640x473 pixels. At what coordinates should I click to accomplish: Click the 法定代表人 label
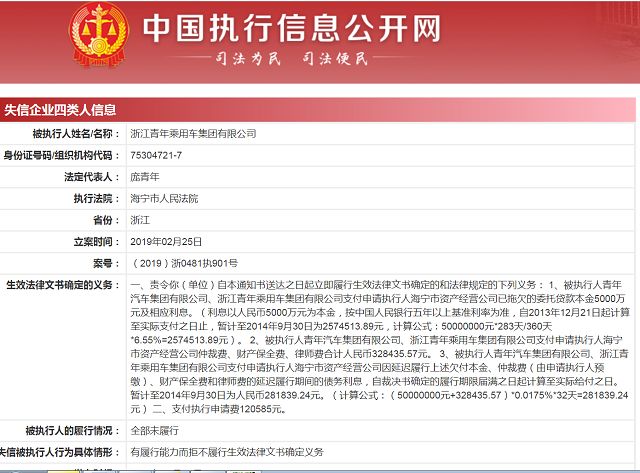[92, 177]
